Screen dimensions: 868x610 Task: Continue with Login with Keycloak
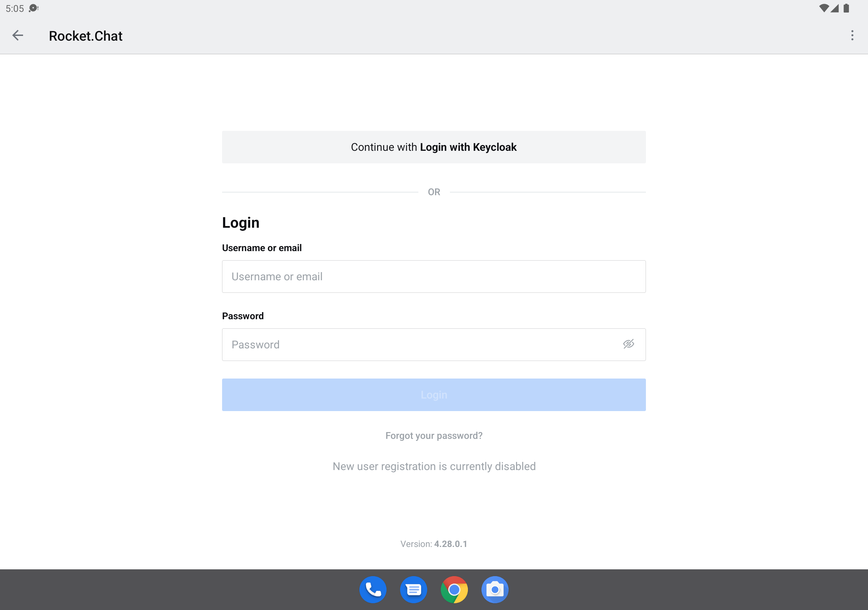click(x=434, y=147)
